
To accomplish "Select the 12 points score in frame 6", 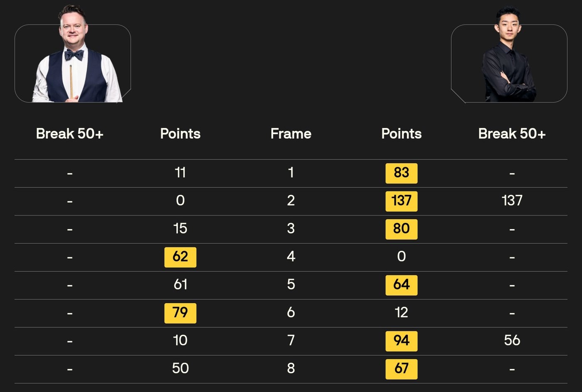I will pyautogui.click(x=401, y=312).
